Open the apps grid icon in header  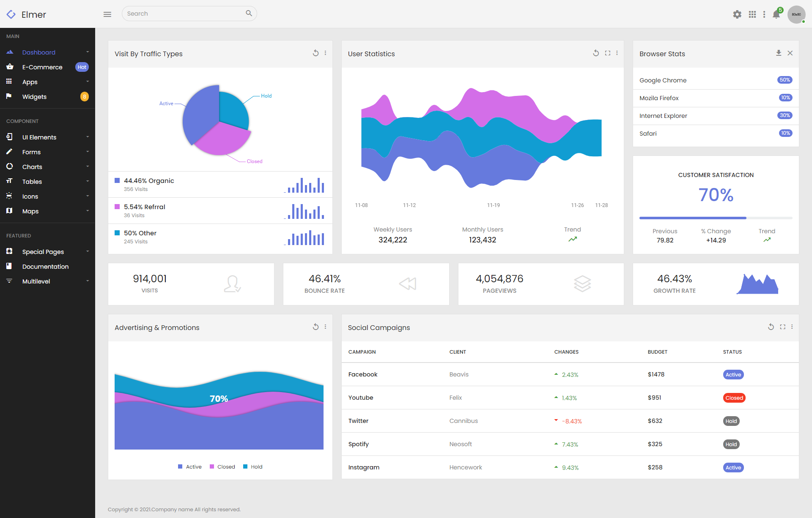(752, 14)
